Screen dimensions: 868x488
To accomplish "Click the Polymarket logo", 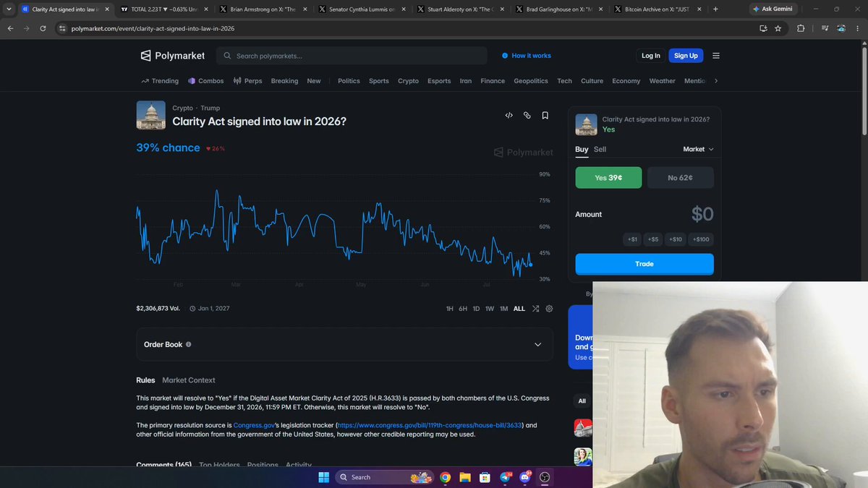I will coord(172,56).
